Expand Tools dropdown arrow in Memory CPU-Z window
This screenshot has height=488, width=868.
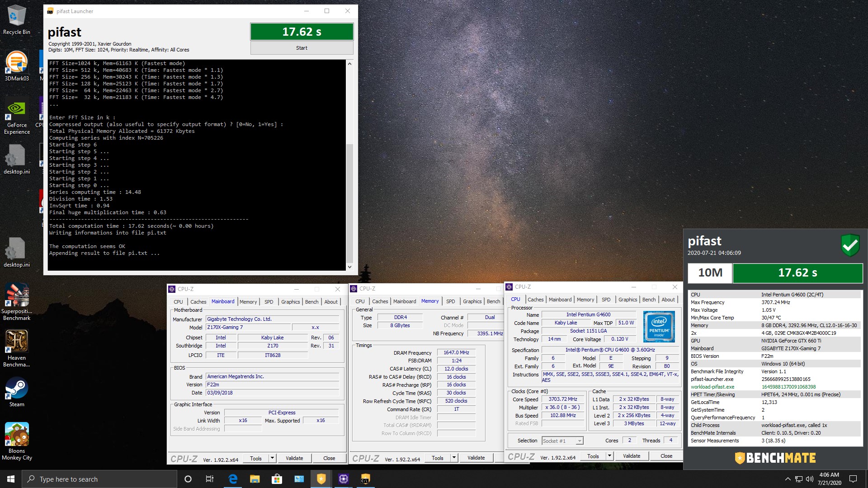454,458
